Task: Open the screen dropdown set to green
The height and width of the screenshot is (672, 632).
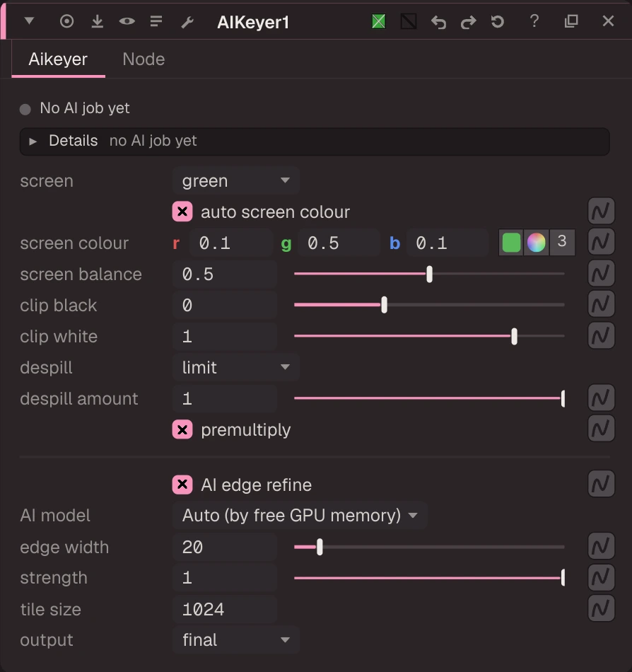Action: 236,181
